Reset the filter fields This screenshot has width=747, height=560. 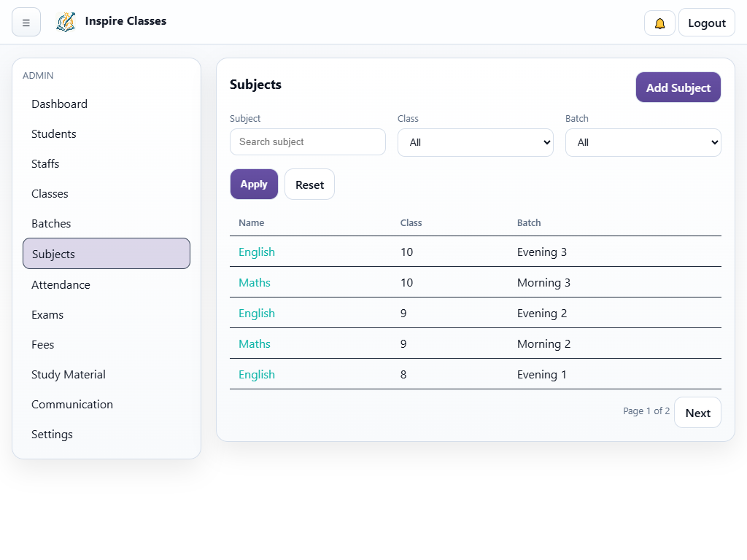(309, 184)
